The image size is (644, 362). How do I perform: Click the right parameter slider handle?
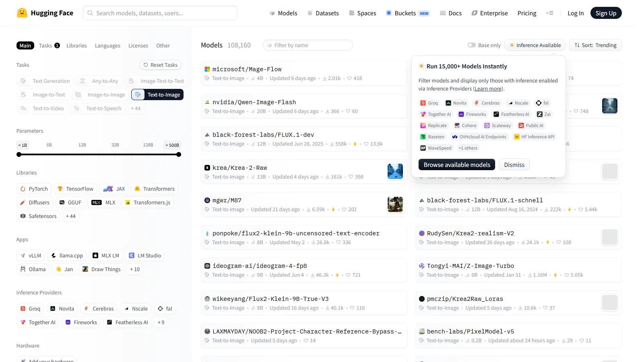click(179, 154)
